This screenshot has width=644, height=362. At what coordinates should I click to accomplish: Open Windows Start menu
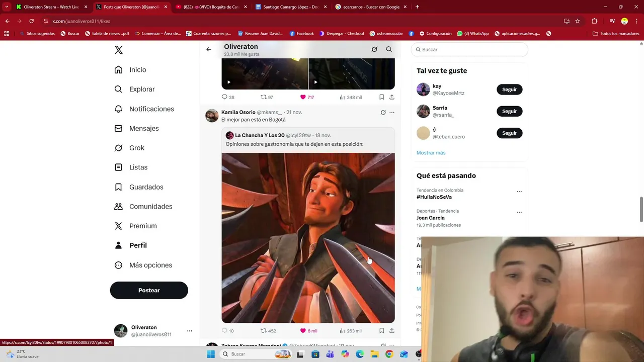(211, 354)
